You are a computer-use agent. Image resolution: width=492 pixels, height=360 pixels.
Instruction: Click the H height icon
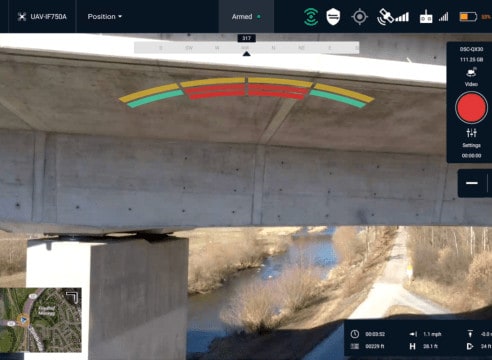413,346
